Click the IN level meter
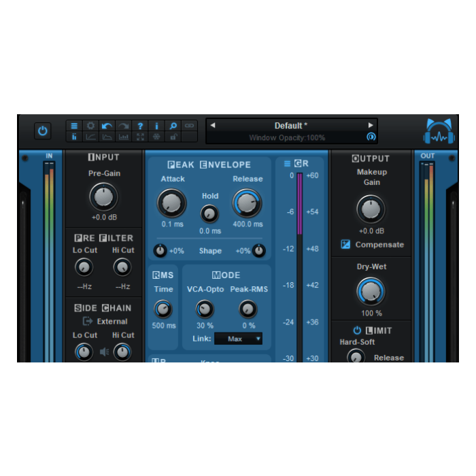Image resolution: width=476 pixels, height=476 pixels. point(49,262)
